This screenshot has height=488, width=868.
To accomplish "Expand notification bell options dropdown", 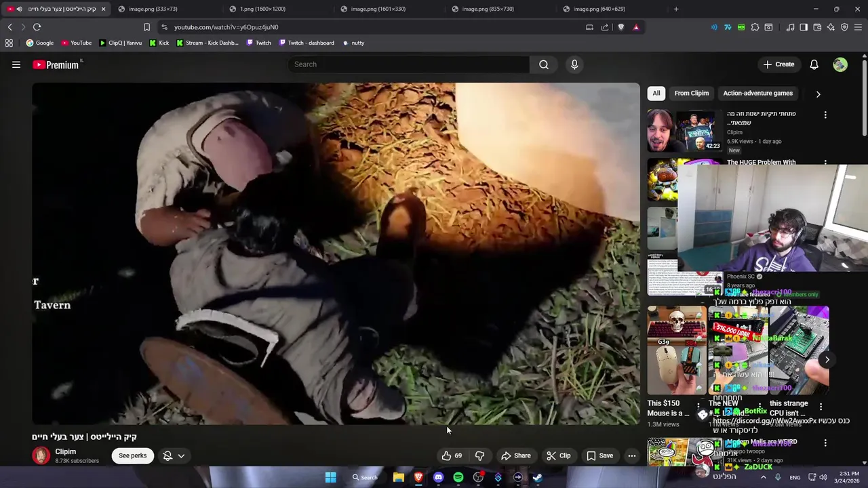I will [181, 455].
